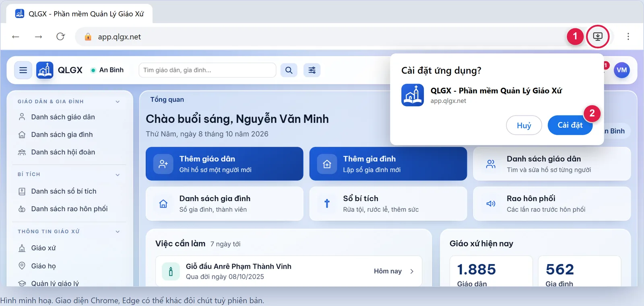This screenshot has height=306, width=644.
Task: Click the group icon beside Danh sách hội đoàn
Action: 22,152
